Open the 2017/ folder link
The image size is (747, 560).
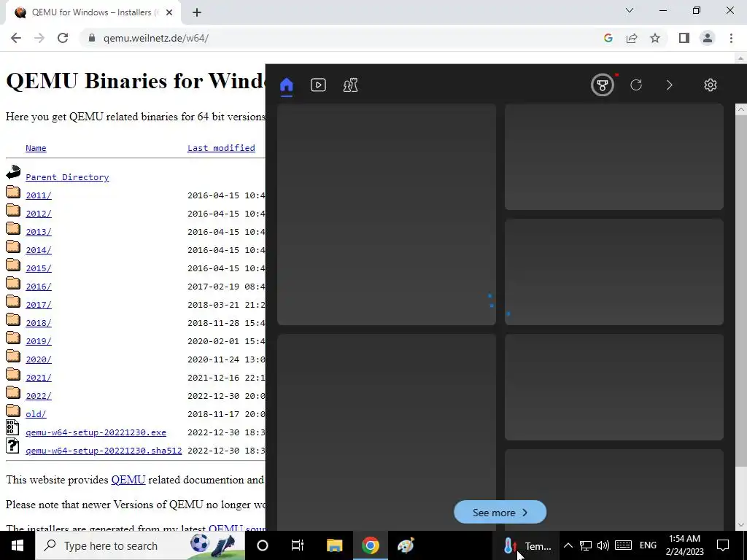click(x=39, y=305)
